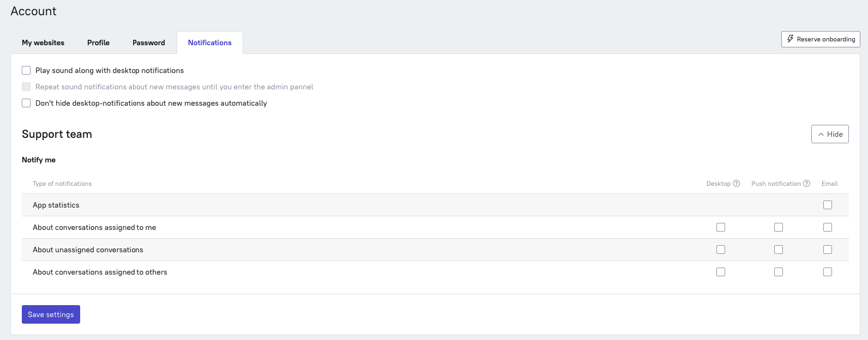The image size is (868, 340).
Task: Go to the Password tab
Action: 149,42
